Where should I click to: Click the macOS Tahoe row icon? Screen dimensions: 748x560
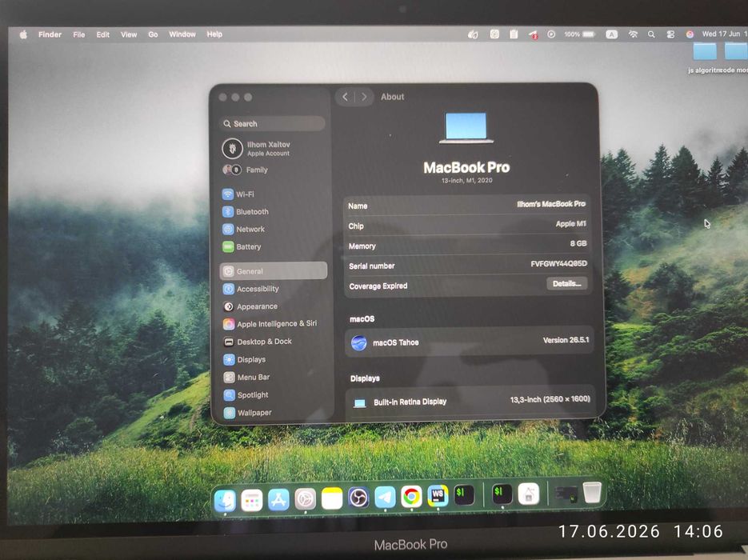pyautogui.click(x=358, y=342)
